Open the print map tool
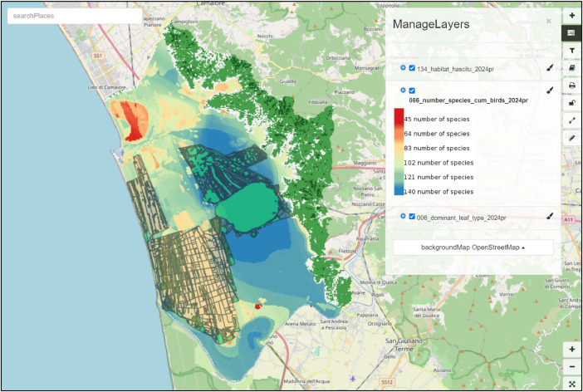 pyautogui.click(x=572, y=86)
